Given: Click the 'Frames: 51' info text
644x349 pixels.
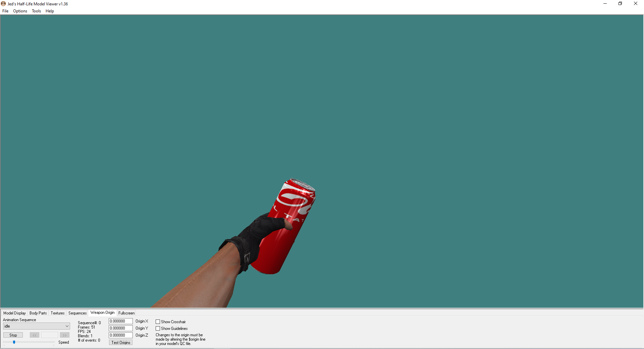Looking at the screenshot, I should (87, 327).
